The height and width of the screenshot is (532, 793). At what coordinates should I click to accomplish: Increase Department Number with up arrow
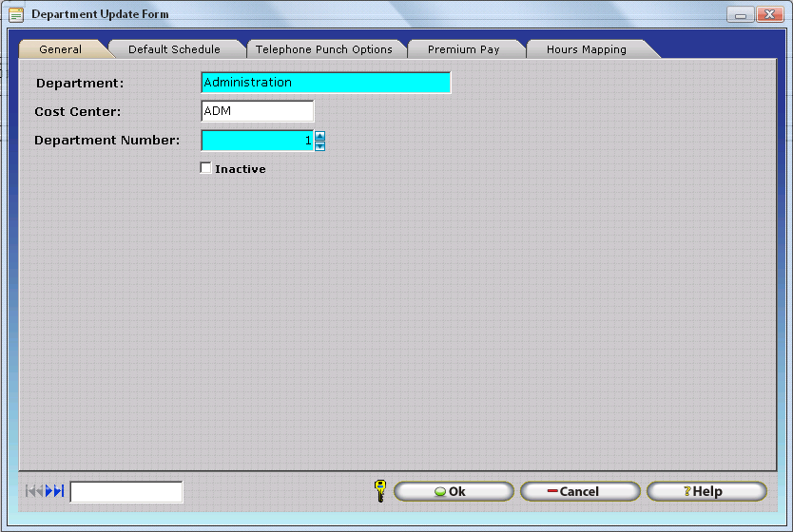(319, 136)
